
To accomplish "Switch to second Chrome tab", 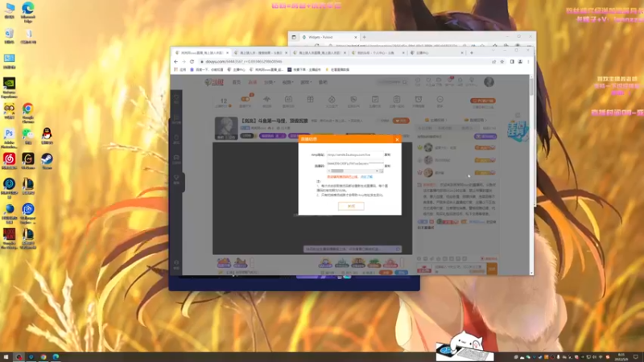I will [x=260, y=53].
